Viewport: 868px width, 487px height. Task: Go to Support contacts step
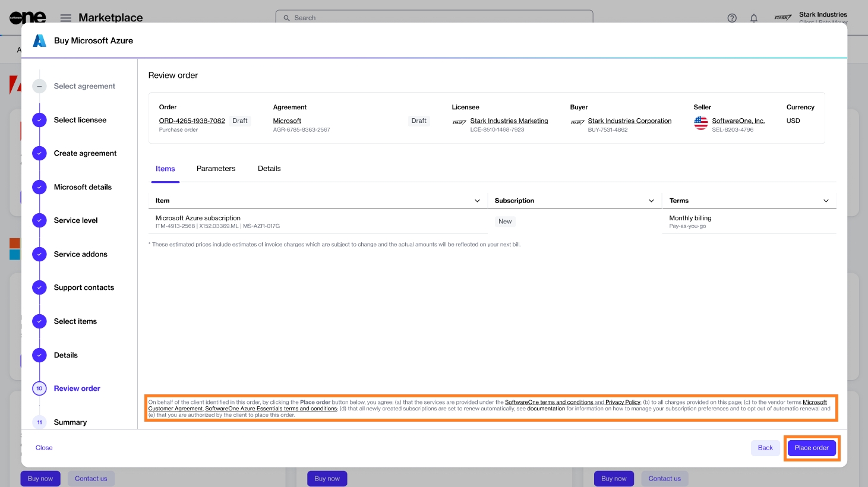tap(84, 287)
